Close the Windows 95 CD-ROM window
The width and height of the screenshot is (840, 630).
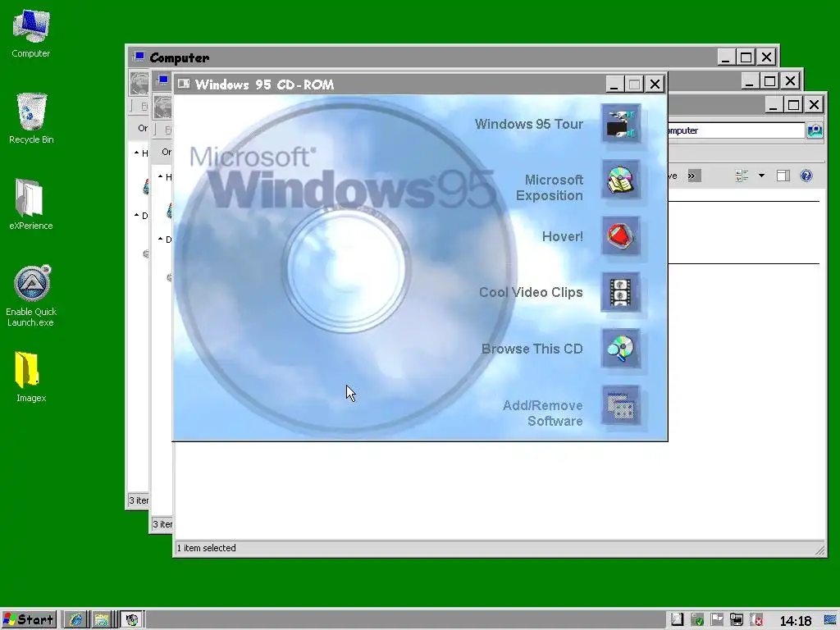(x=655, y=84)
